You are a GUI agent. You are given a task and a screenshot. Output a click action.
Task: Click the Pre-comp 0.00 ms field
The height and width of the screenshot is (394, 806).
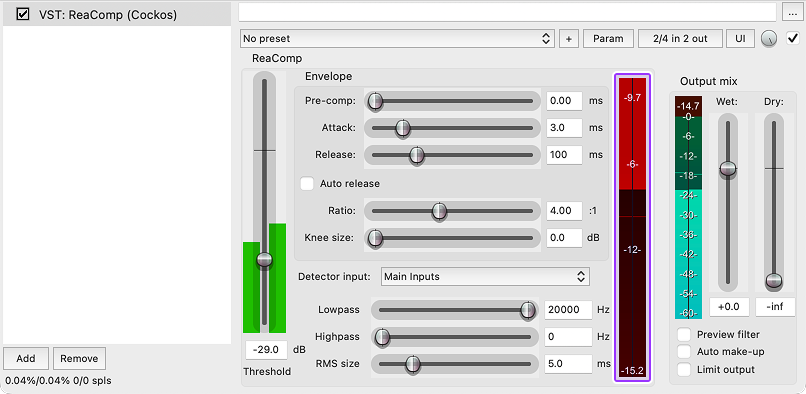click(x=564, y=101)
